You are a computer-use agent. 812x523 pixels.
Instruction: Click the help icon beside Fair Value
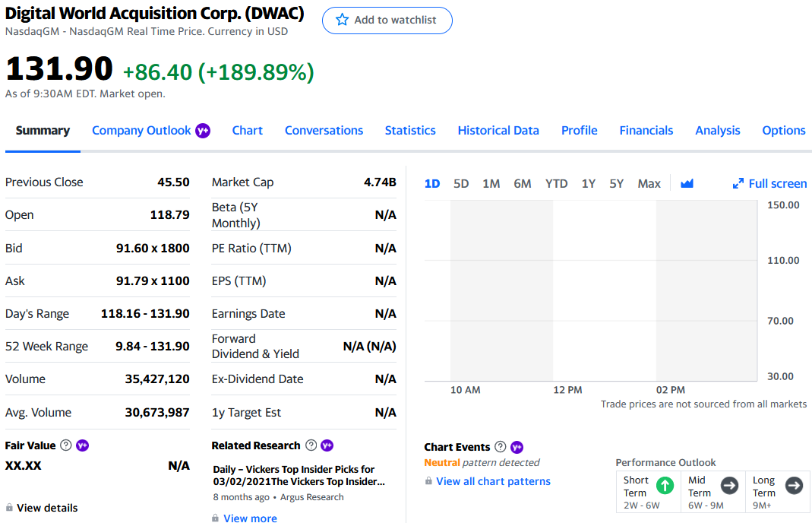point(66,445)
